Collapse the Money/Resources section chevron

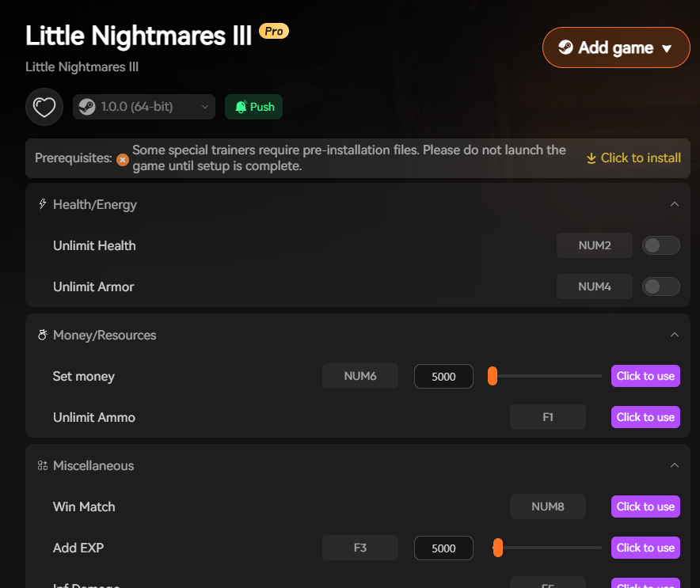point(675,335)
